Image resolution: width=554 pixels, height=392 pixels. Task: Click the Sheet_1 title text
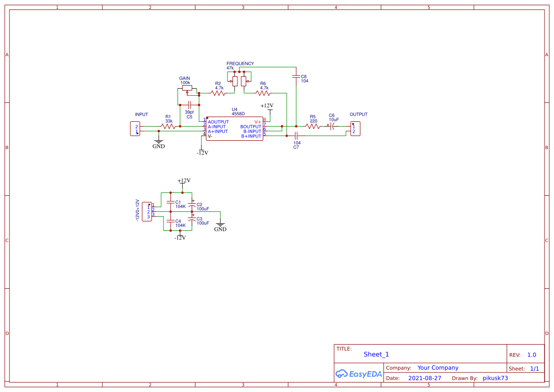click(376, 354)
